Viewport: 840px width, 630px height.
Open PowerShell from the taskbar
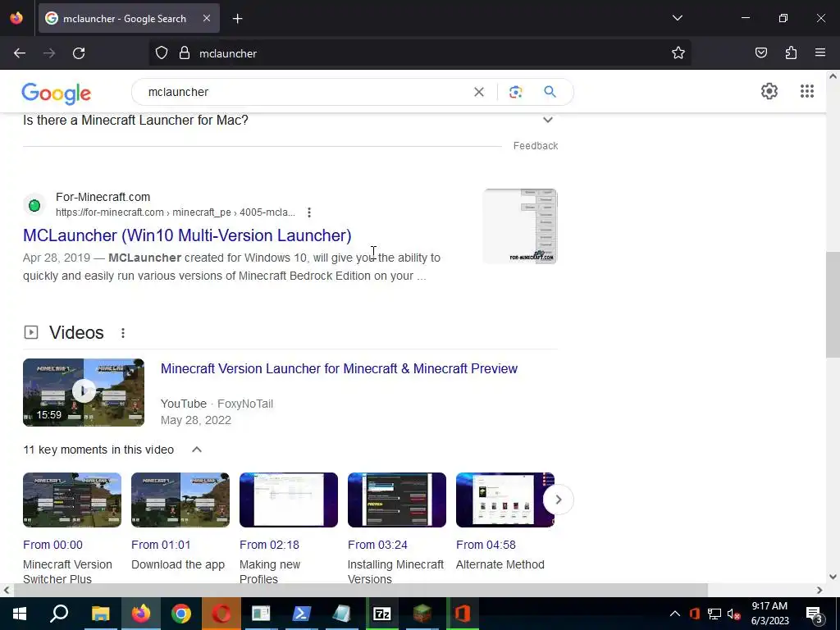[301, 614]
